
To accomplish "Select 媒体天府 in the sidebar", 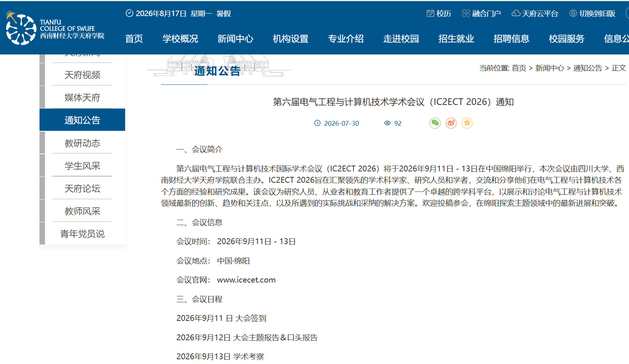I will coord(82,98).
